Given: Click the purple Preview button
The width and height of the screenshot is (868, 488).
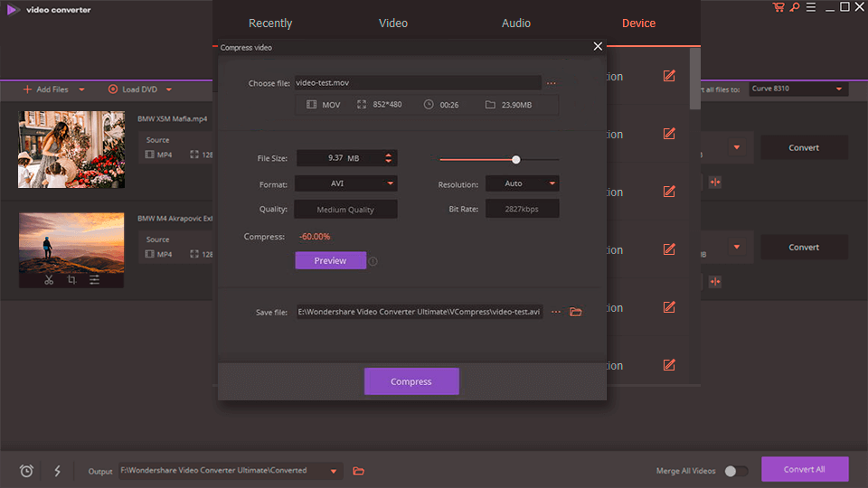Looking at the screenshot, I should 331,260.
